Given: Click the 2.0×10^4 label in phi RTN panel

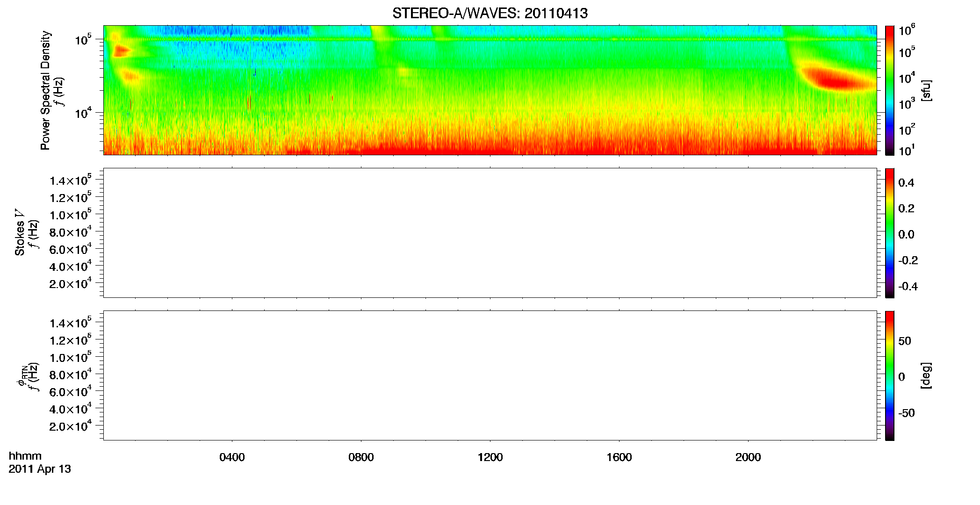Looking at the screenshot, I should (x=70, y=426).
